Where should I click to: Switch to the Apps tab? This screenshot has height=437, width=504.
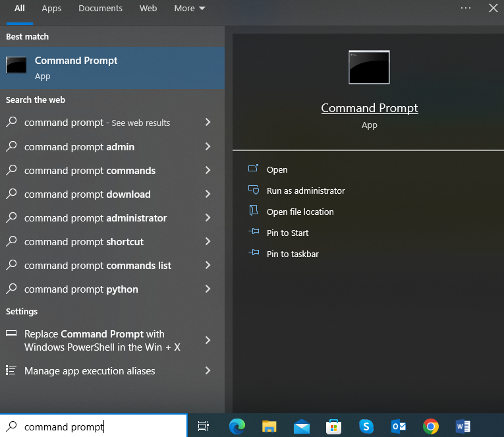pos(51,9)
